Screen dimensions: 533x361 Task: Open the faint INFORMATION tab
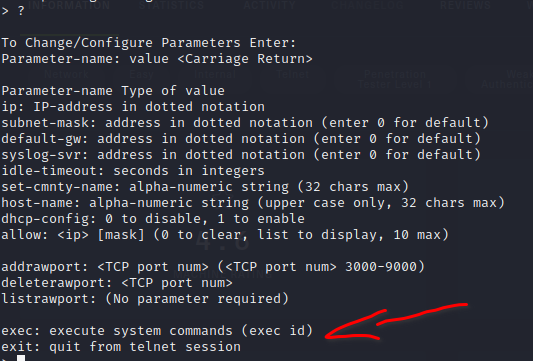point(69,5)
